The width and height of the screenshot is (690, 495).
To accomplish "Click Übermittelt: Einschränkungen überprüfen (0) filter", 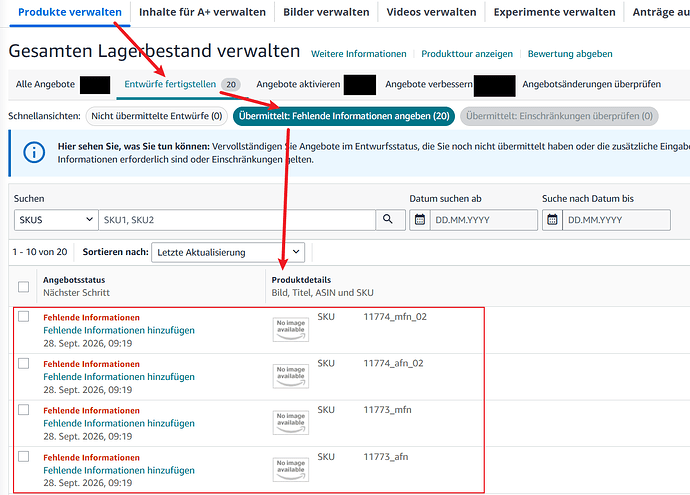I will [559, 116].
